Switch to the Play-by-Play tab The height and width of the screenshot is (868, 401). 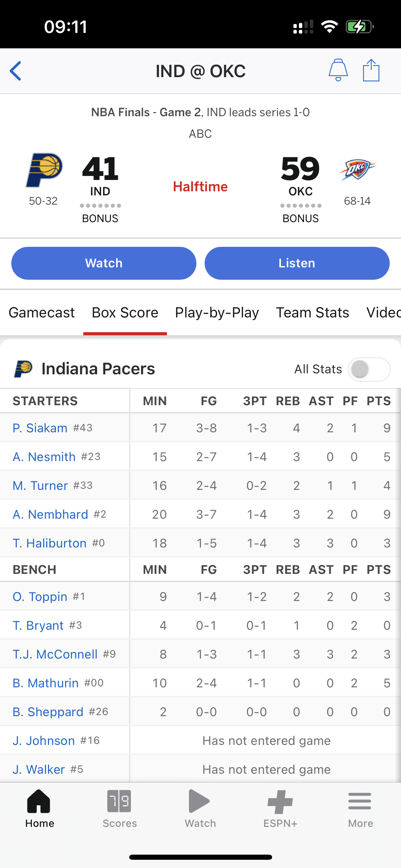coord(217,313)
